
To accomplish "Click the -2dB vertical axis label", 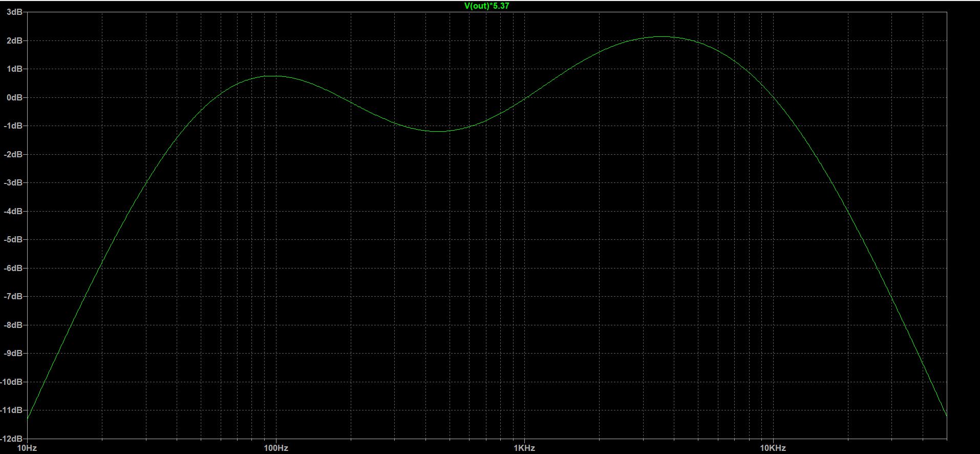I will click(x=13, y=154).
